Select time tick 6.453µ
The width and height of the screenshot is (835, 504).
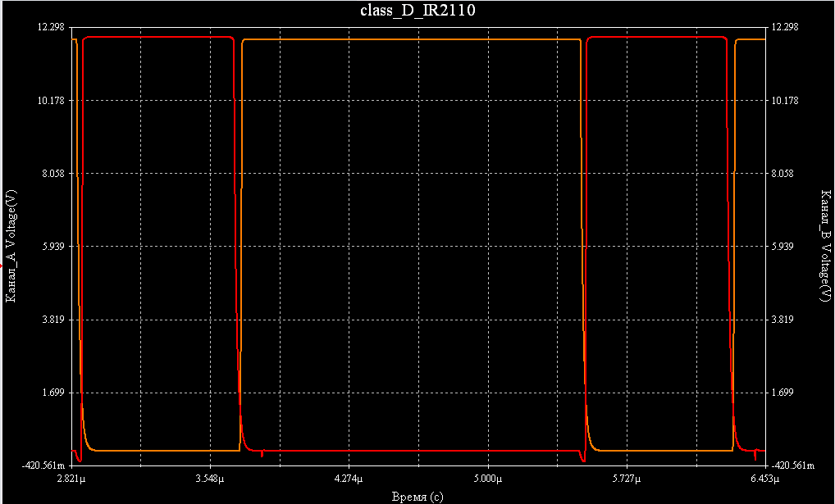765,479
